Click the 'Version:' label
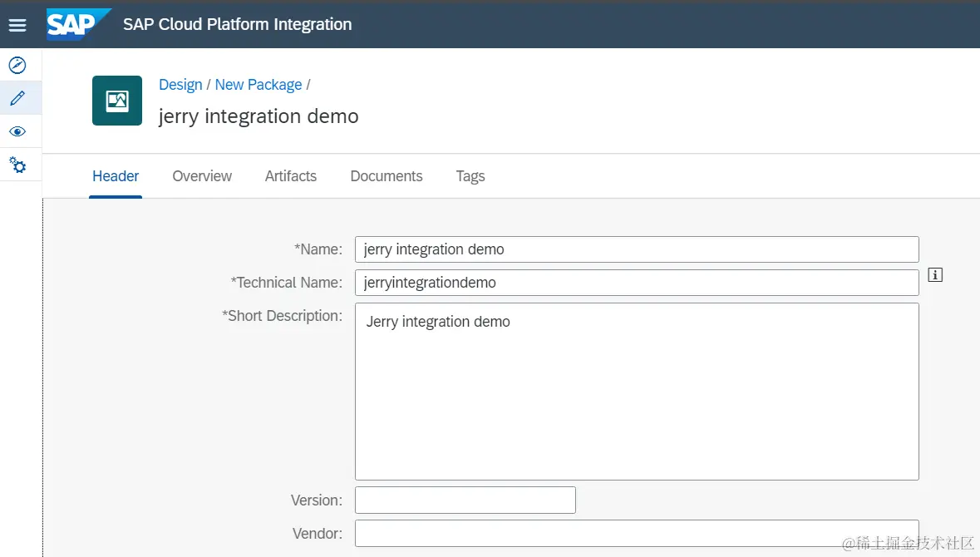The width and height of the screenshot is (980, 557). (x=316, y=500)
